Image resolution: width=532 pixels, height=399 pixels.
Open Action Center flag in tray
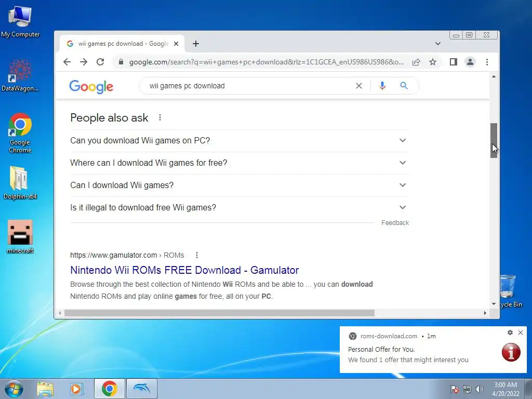(454, 389)
